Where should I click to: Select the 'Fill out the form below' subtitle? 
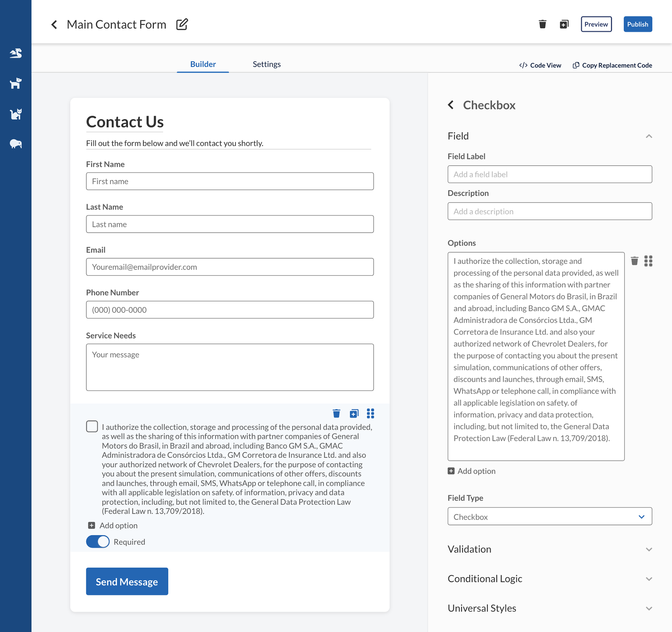[175, 143]
